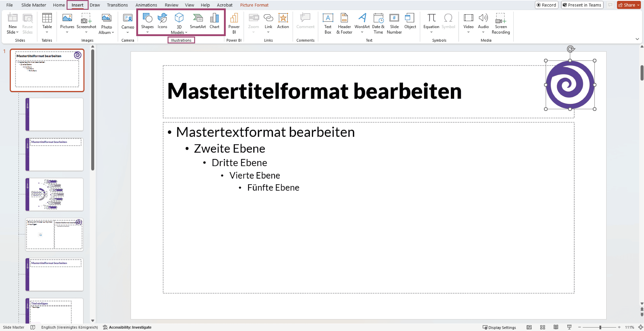Select the layout thumbnail with spiral diagram
Image resolution: width=644 pixels, height=331 pixels.
(54, 194)
